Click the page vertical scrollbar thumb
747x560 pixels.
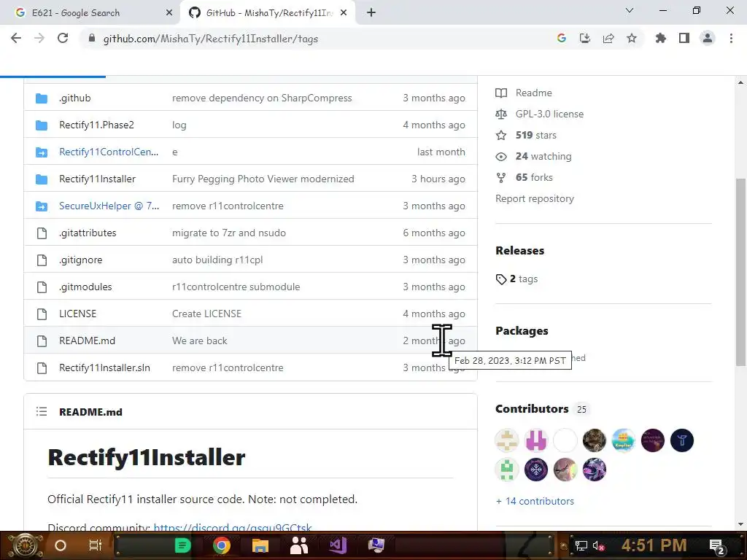tap(741, 273)
